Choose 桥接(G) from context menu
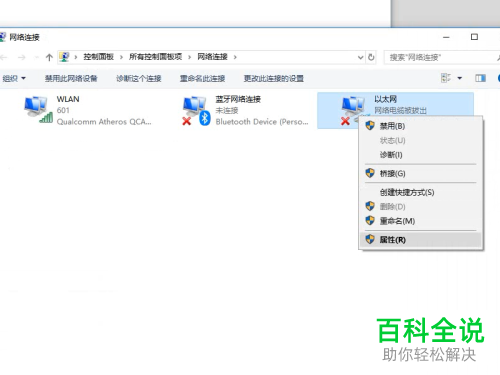 click(421, 173)
